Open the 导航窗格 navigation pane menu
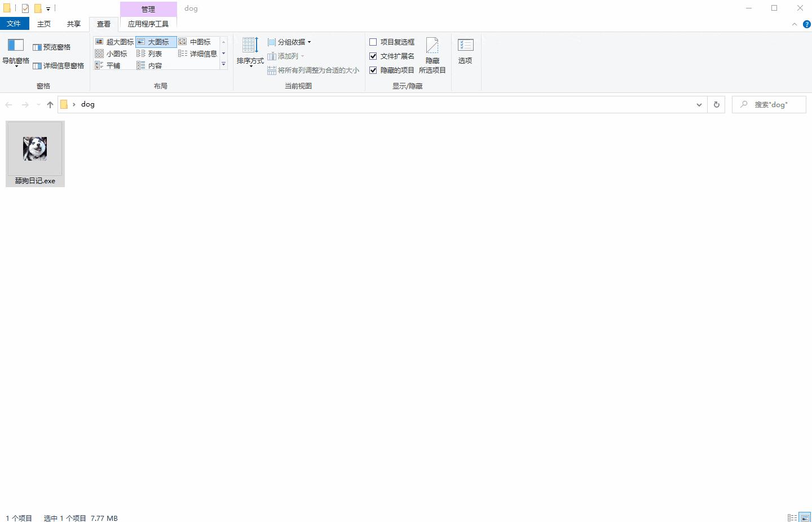This screenshot has height=522, width=812. pos(16,53)
